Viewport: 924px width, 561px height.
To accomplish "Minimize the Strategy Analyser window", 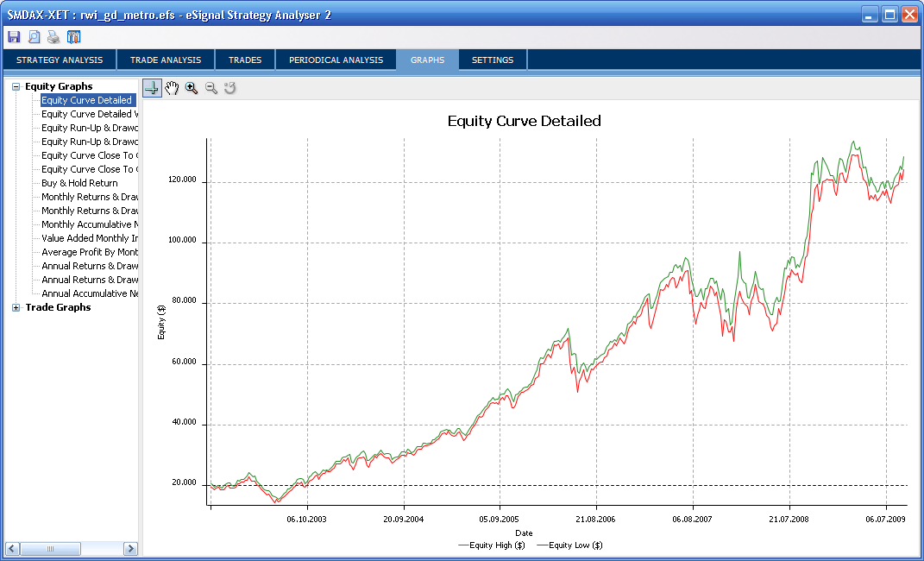I will point(870,15).
